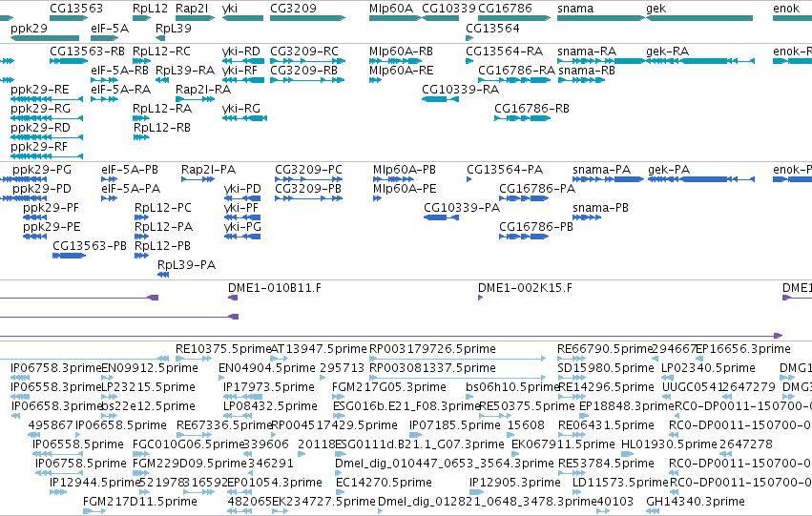Open the 'Mlp60A' gene label
812x516 pixels.
coord(391,9)
